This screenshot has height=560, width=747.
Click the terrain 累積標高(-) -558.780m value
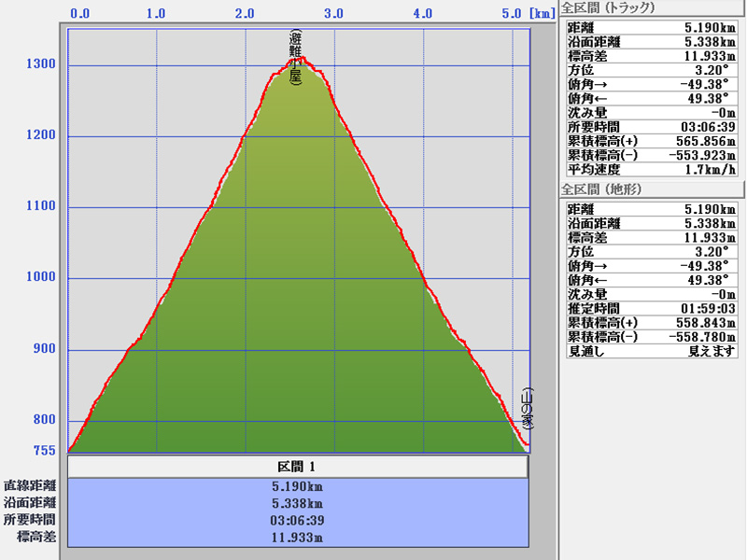[702, 336]
